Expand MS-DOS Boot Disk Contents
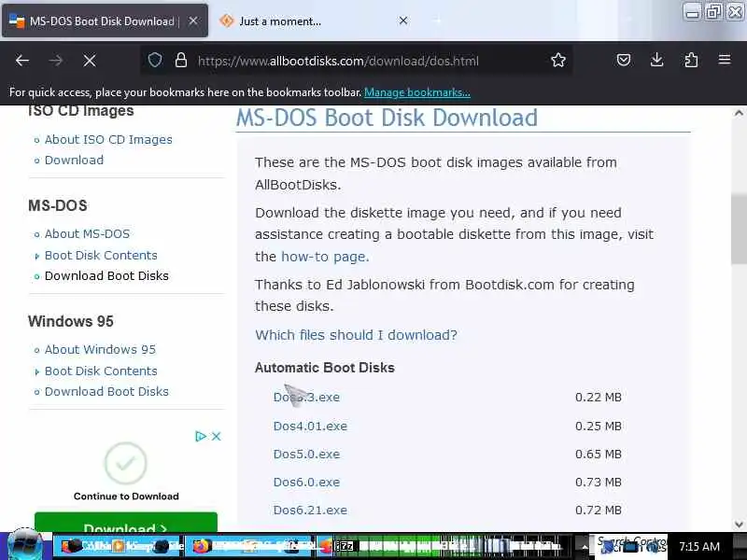This screenshot has height=560, width=747. (x=101, y=255)
